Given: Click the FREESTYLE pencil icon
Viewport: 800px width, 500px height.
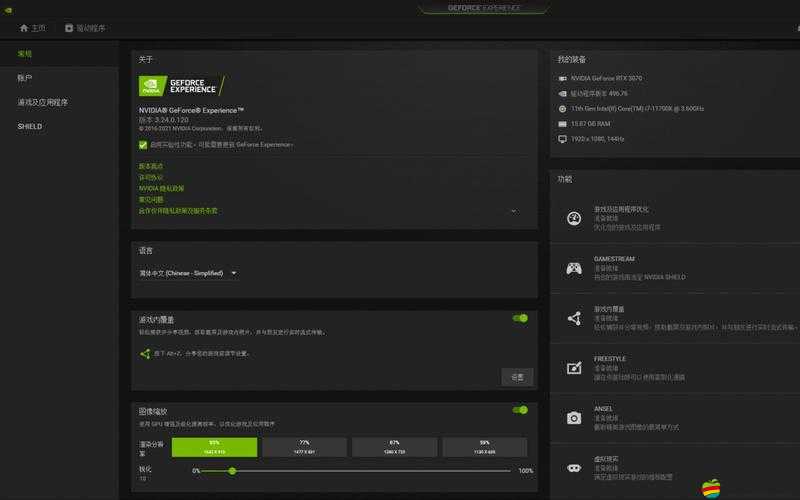Looking at the screenshot, I should tap(574, 368).
